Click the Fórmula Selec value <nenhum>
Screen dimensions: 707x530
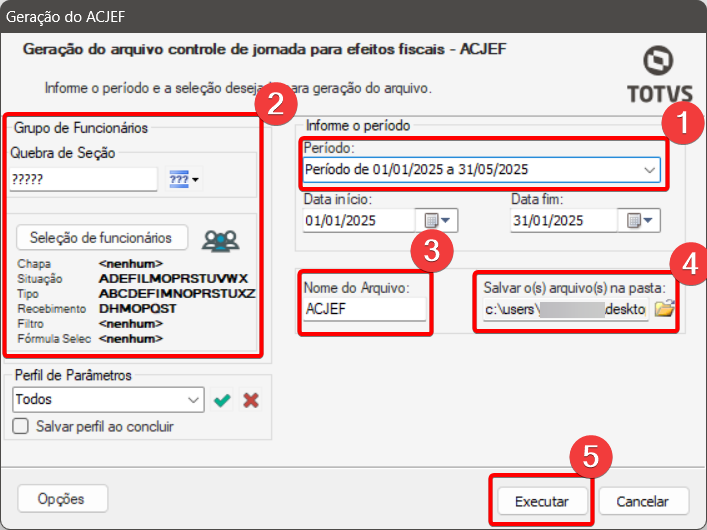[131, 338]
